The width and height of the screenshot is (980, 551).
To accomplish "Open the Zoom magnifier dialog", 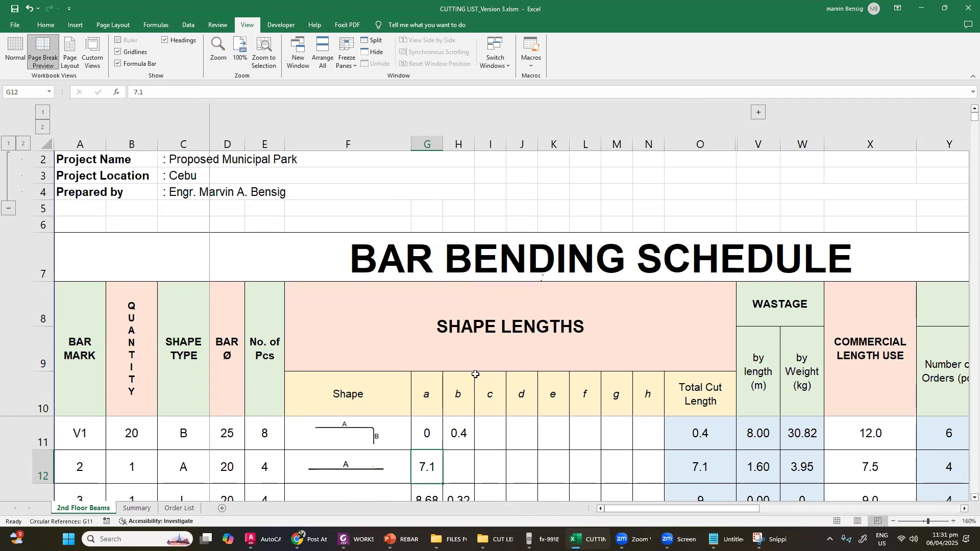I will 218,49.
